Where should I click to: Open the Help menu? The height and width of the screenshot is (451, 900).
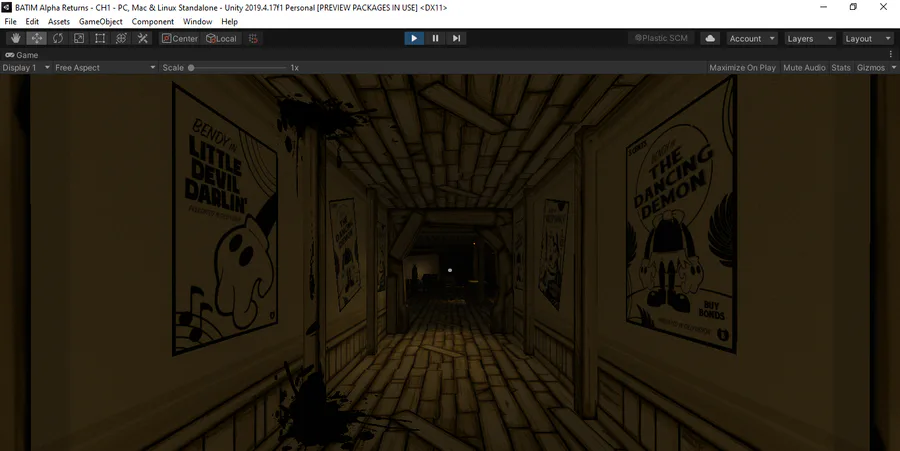click(230, 21)
